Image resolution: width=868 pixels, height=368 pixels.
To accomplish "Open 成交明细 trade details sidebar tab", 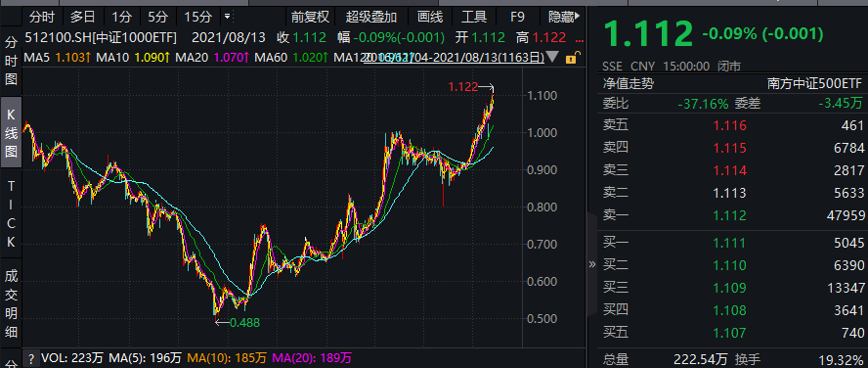I will pos(11,303).
